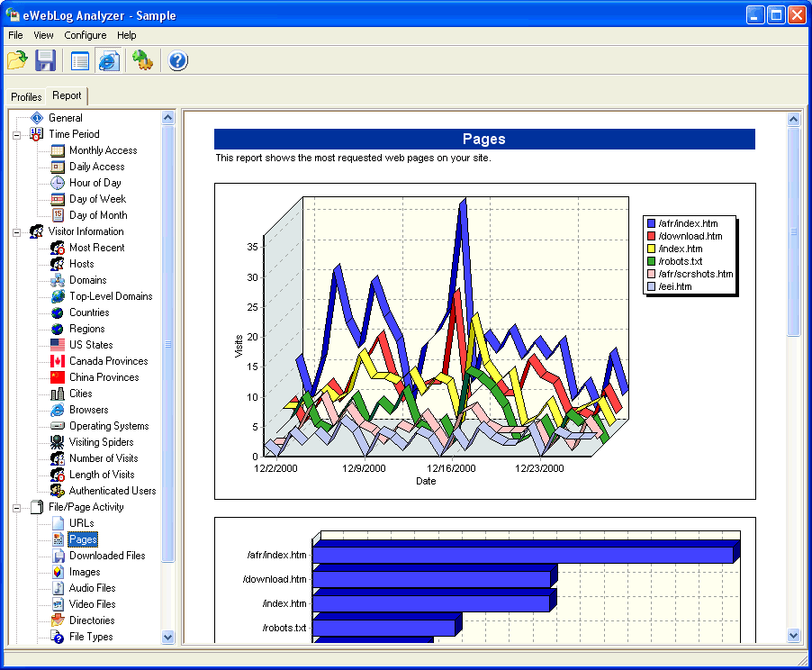Click the Cities buildings icon
Image resolution: width=812 pixels, height=670 pixels.
[58, 394]
